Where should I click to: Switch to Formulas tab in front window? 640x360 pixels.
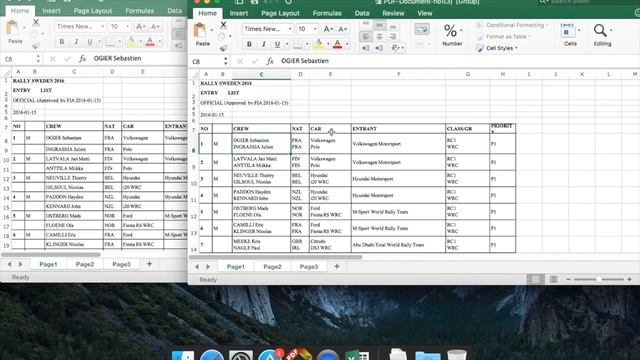point(327,13)
